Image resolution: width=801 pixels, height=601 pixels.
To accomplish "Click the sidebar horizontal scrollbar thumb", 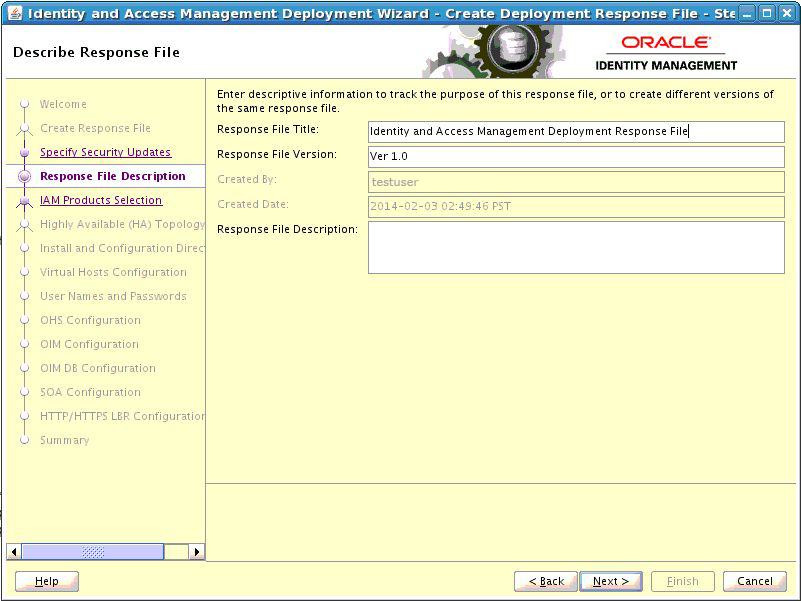I will coord(93,552).
